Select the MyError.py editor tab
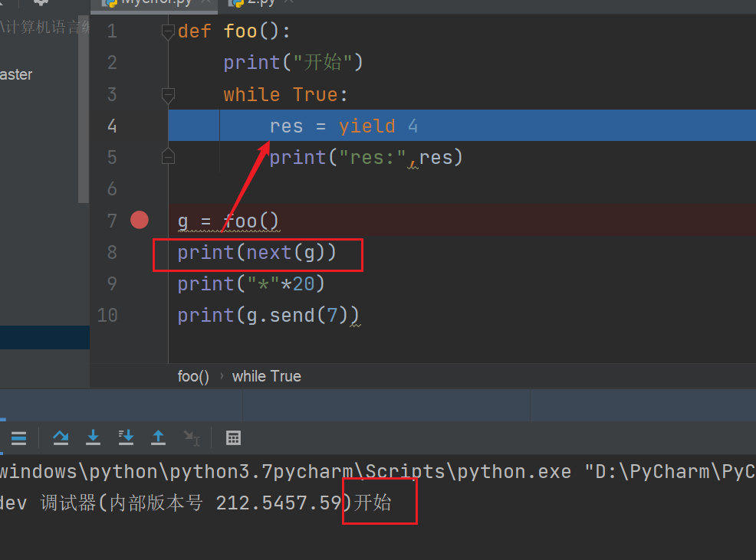Viewport: 756px width, 560px height. [x=153, y=3]
